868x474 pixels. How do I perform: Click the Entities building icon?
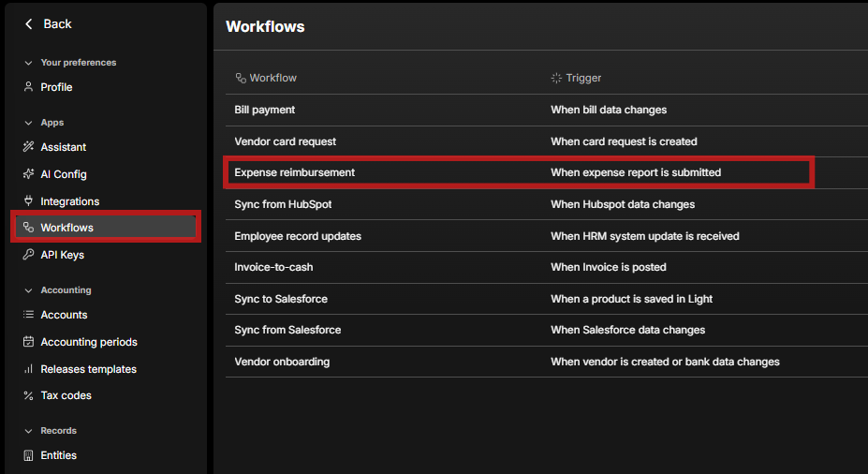click(x=28, y=455)
